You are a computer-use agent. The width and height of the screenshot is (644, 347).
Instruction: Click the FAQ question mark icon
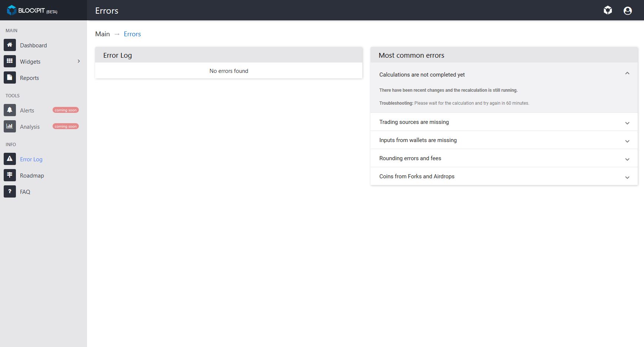click(10, 192)
